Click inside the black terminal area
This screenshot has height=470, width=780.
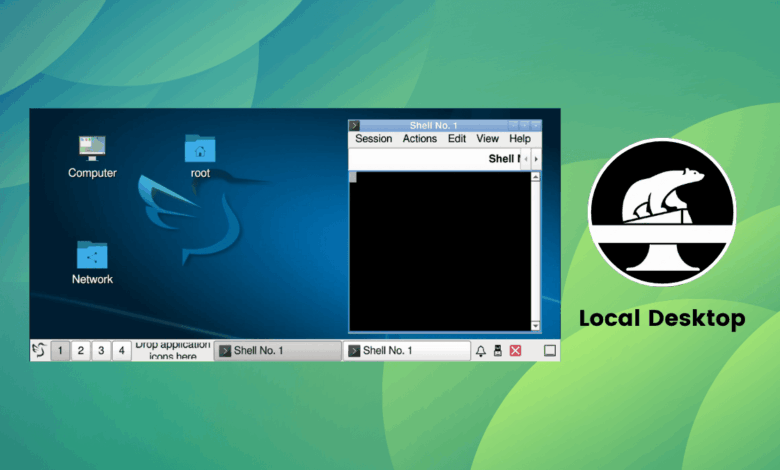440,251
